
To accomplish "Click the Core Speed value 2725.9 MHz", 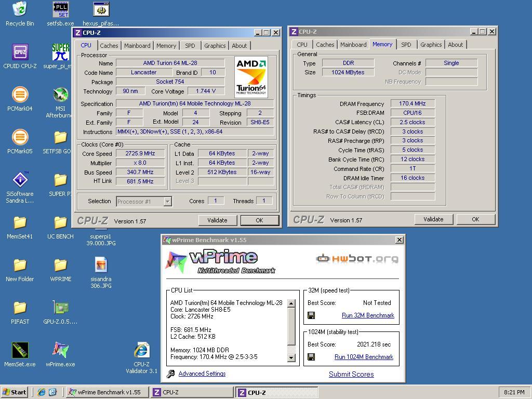I will [140, 153].
